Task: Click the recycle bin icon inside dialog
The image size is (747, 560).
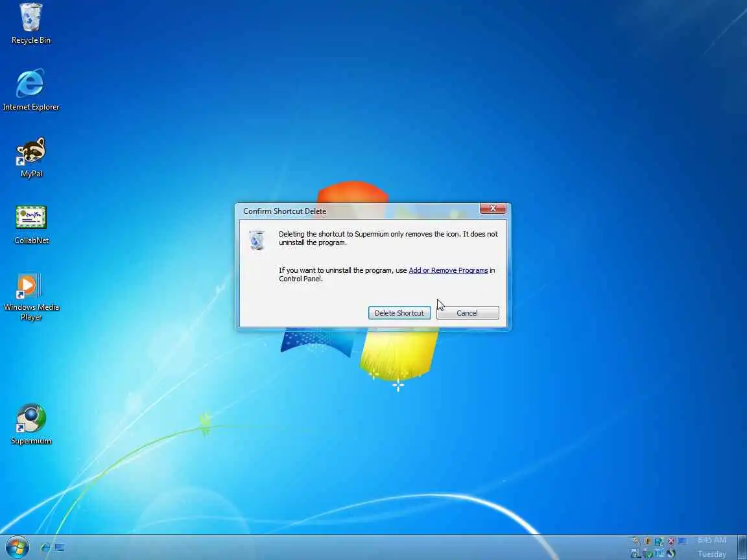Action: (x=257, y=240)
